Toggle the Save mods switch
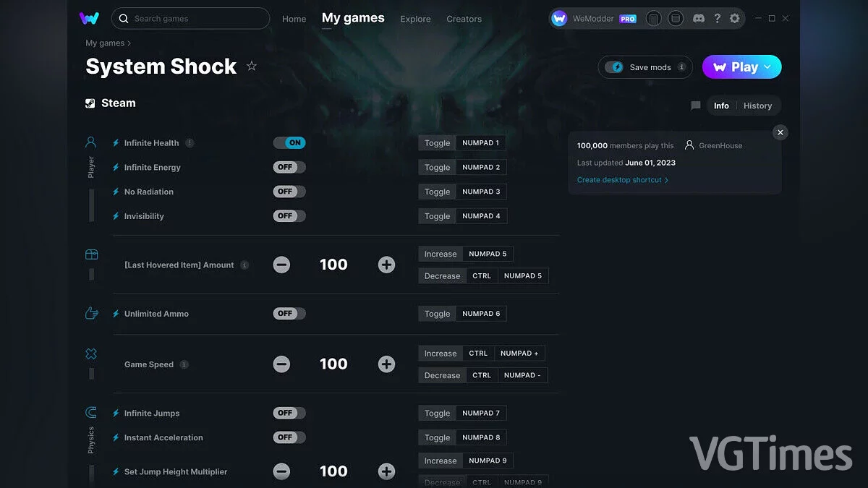868x488 pixels. [x=614, y=67]
